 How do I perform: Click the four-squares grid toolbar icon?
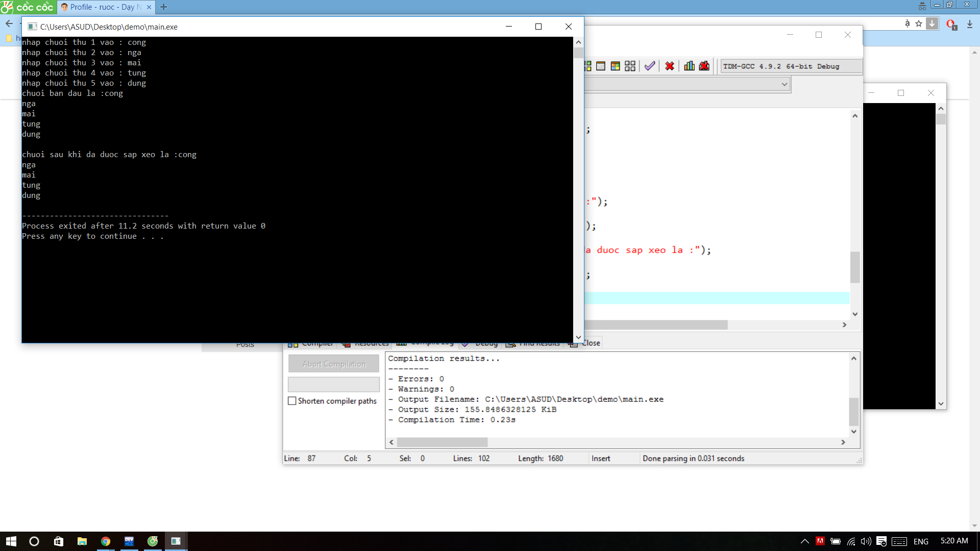click(x=630, y=66)
